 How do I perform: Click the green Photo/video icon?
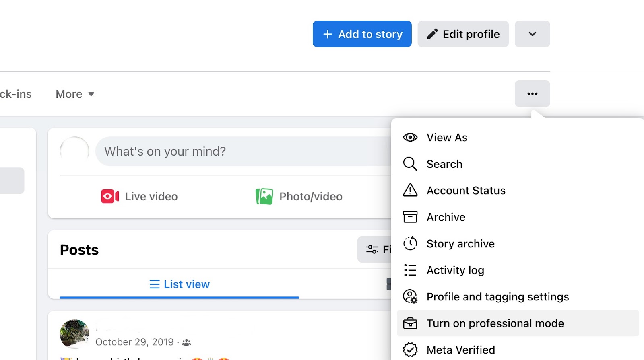click(x=264, y=196)
